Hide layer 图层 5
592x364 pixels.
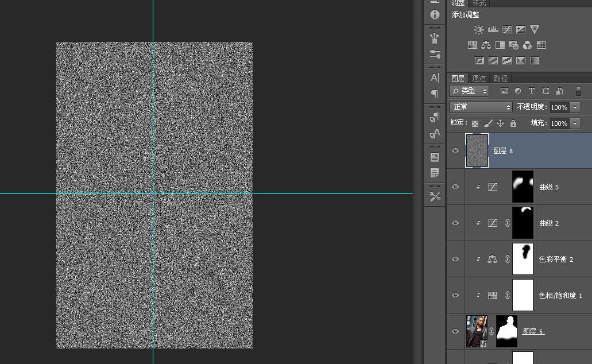click(x=455, y=331)
